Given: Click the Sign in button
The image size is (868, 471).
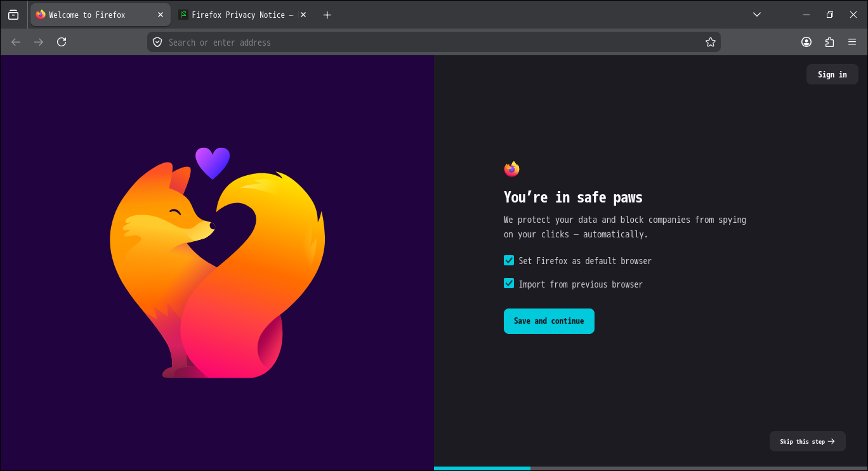Looking at the screenshot, I should 832,74.
